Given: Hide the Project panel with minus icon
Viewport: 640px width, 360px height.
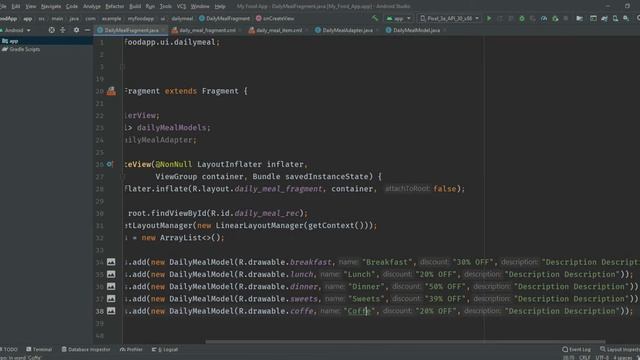Looking at the screenshot, I should [x=87, y=30].
